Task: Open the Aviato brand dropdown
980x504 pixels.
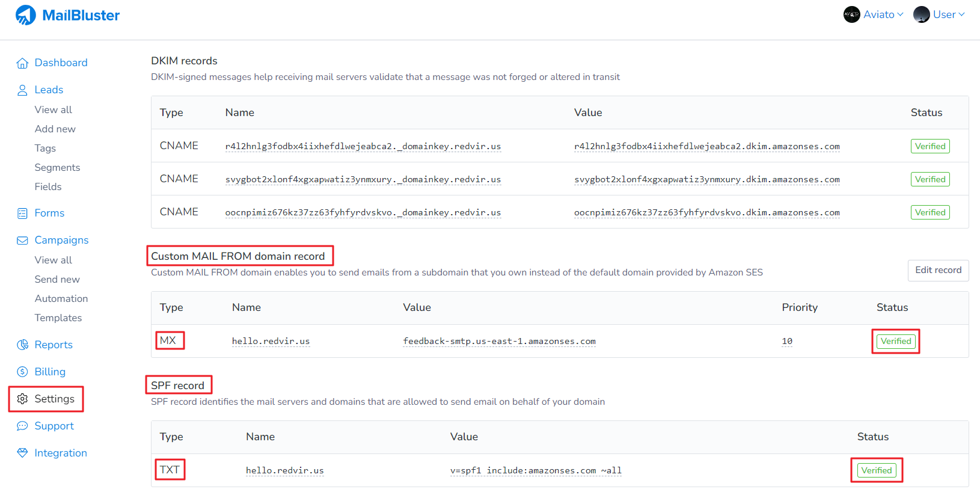Action: (874, 14)
